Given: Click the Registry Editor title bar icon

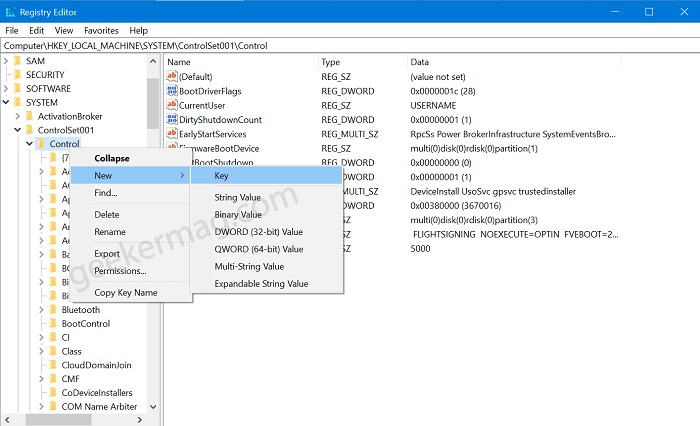Looking at the screenshot, I should [10, 12].
